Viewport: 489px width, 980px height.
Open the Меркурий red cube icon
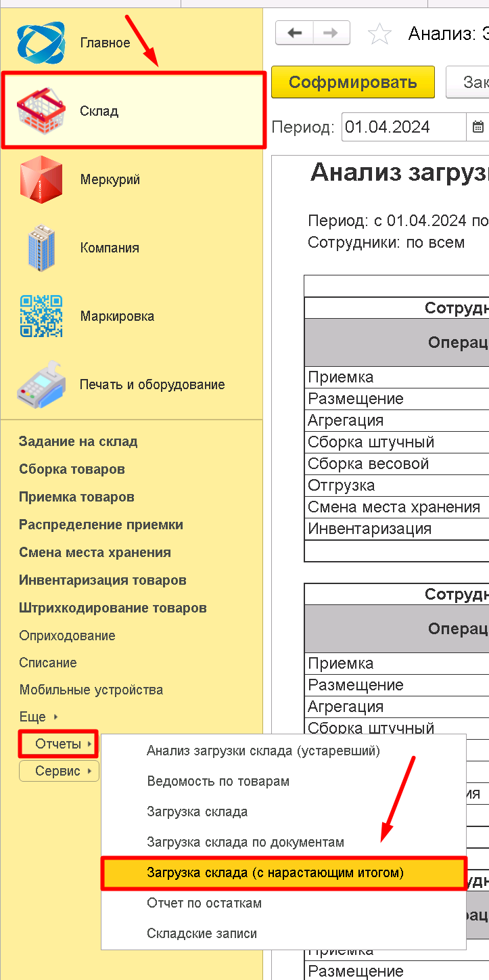[x=41, y=179]
